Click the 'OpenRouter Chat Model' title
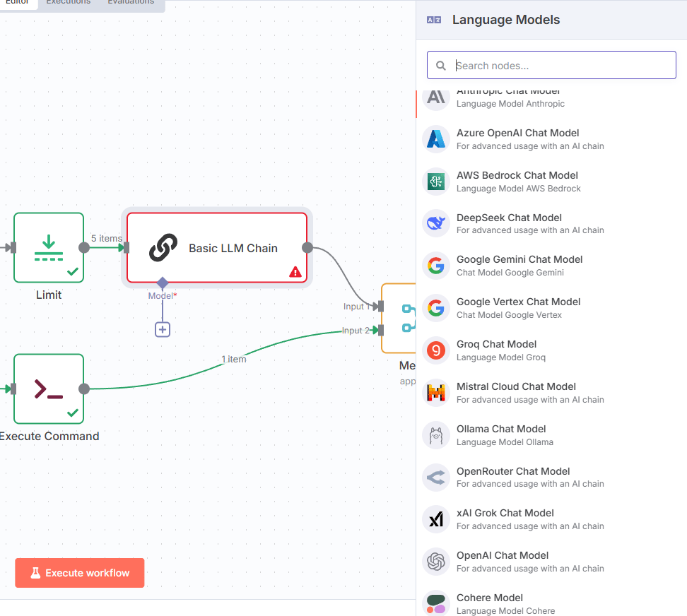 513,471
